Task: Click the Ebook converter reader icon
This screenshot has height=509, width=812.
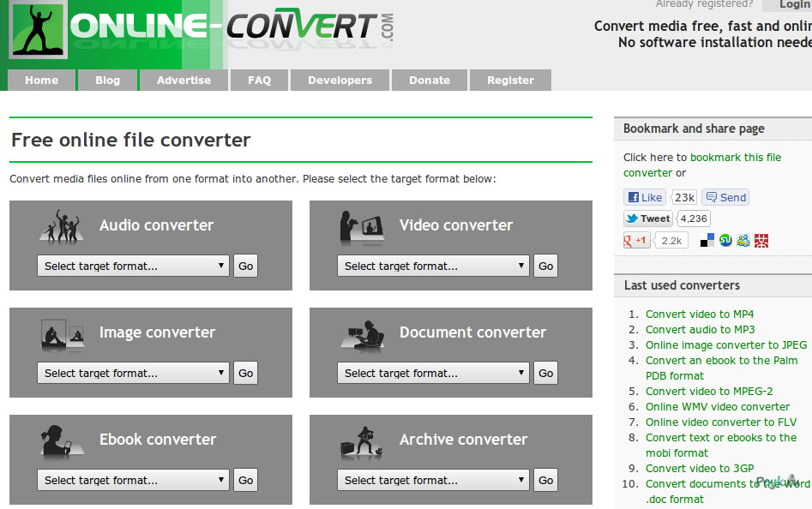Action: [x=62, y=441]
